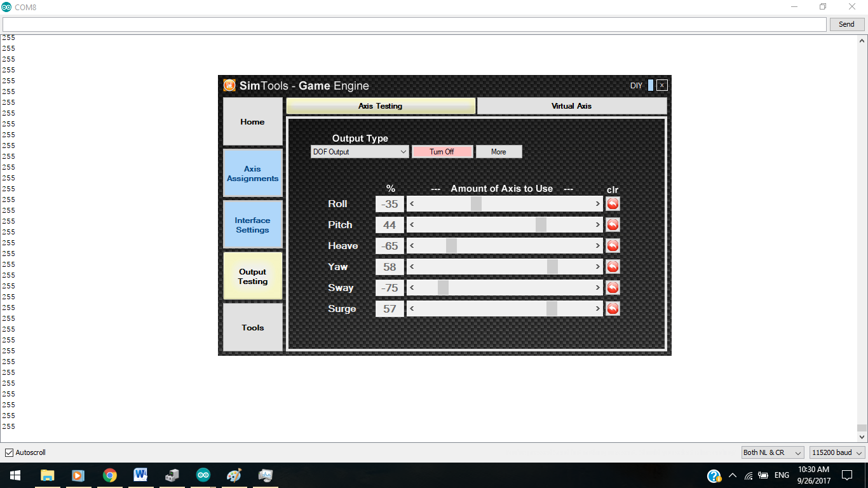The height and width of the screenshot is (488, 868).
Task: Open the Tools section
Action: point(252,327)
